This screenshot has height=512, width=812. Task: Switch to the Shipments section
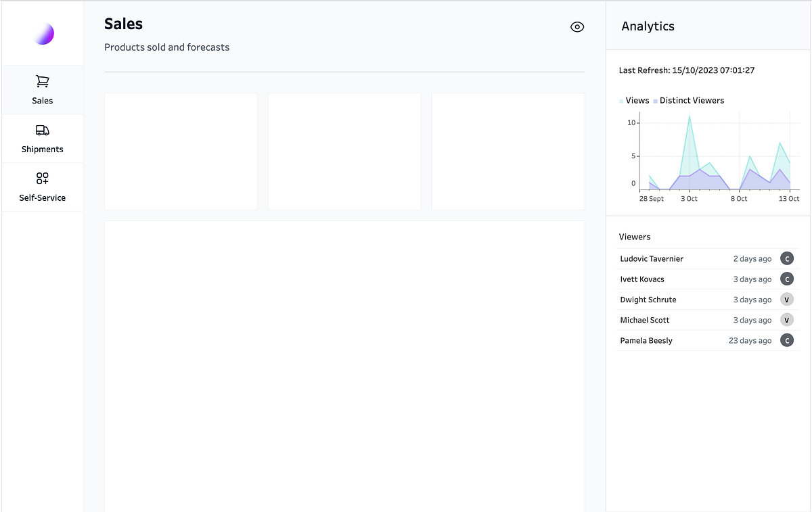click(42, 139)
